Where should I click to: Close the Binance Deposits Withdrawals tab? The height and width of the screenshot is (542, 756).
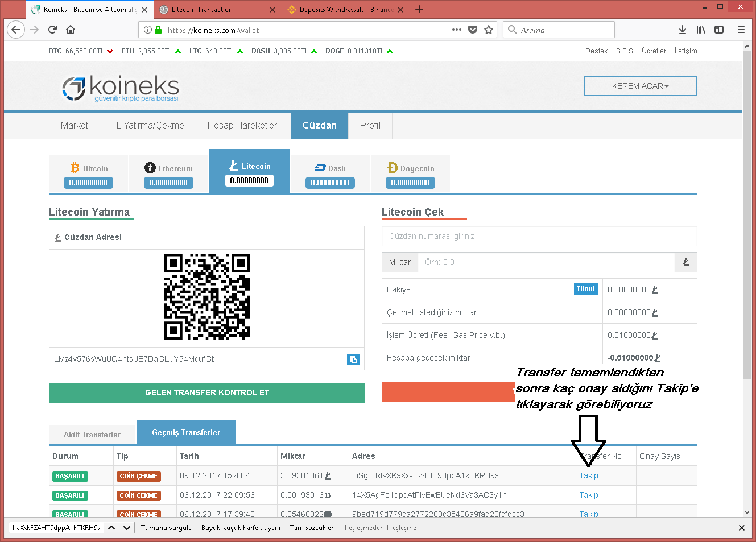400,10
